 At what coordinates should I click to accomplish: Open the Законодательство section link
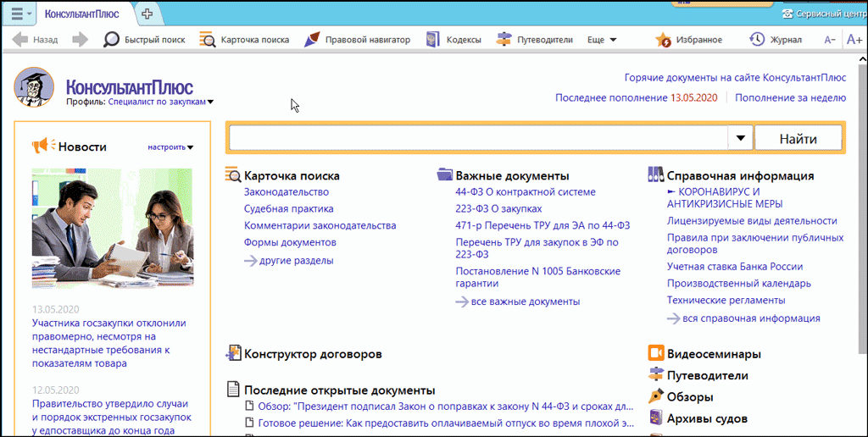click(287, 192)
